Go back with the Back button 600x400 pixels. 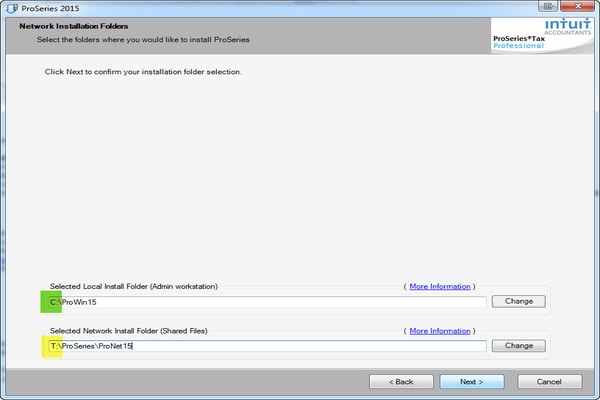point(401,382)
